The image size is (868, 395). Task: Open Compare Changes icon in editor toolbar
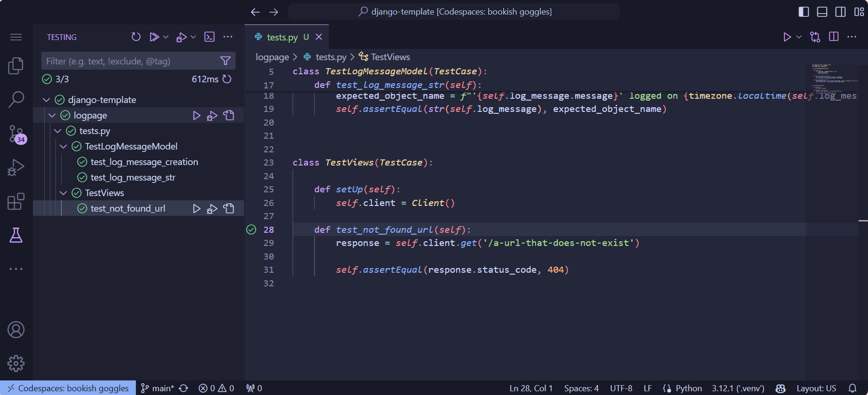coord(815,37)
